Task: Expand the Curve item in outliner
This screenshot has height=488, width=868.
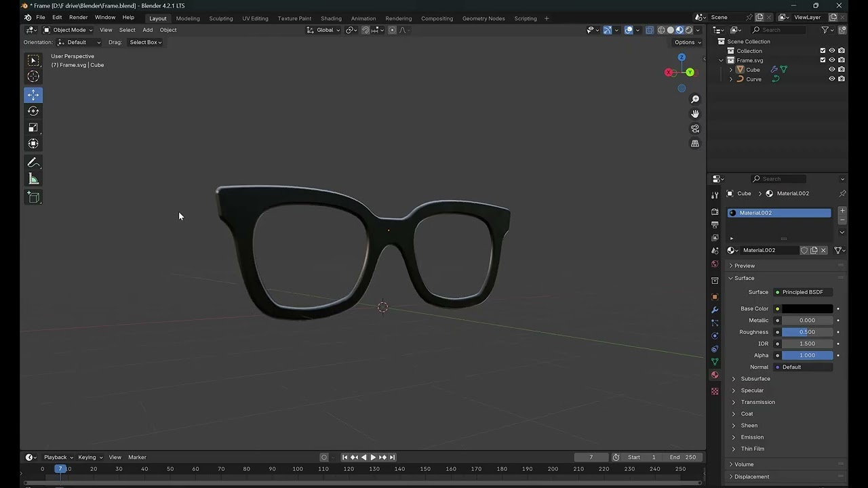Action: point(731,79)
